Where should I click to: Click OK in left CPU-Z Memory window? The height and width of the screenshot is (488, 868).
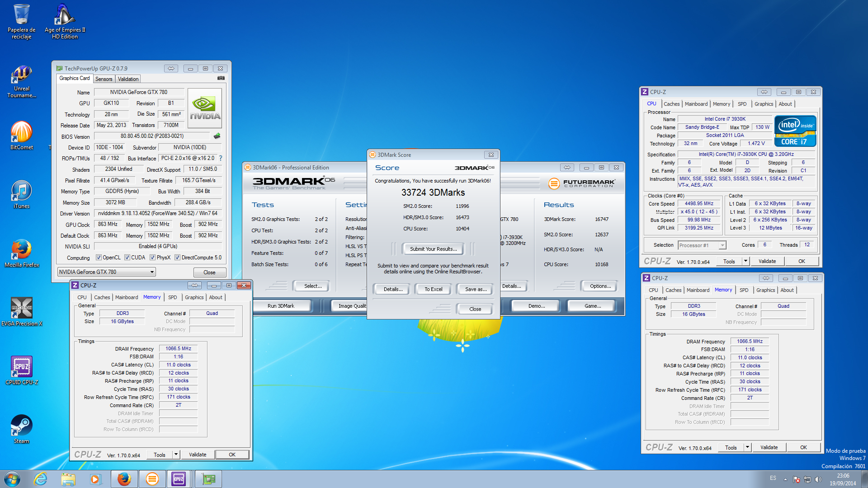click(232, 455)
